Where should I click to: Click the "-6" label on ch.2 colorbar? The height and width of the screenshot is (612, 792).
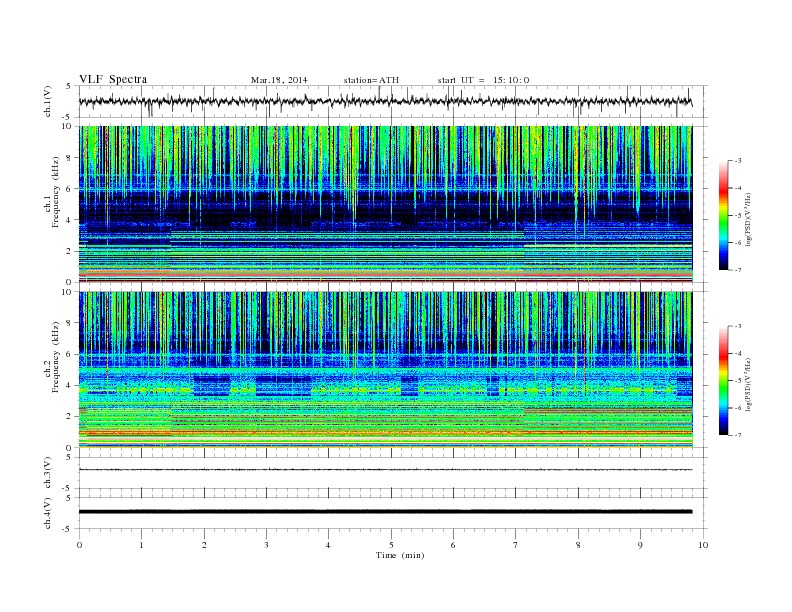[737, 408]
